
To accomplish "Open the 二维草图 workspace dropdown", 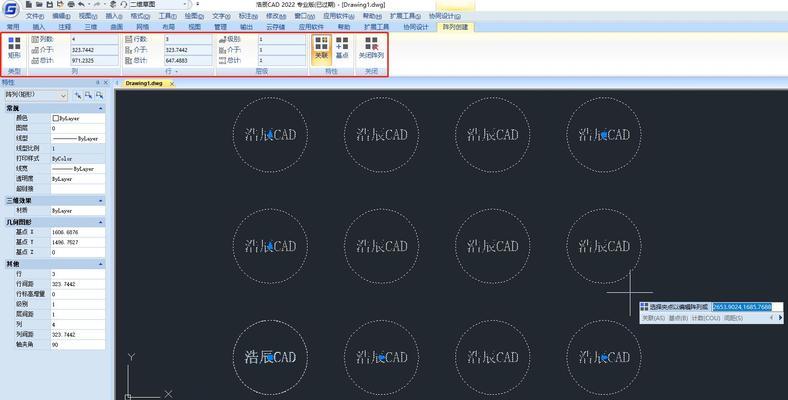I will [x=158, y=4].
